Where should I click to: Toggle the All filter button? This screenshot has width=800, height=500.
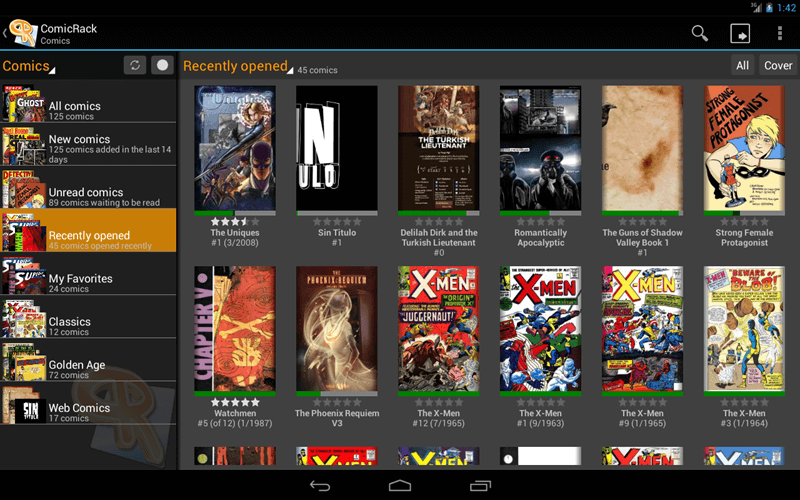point(742,66)
